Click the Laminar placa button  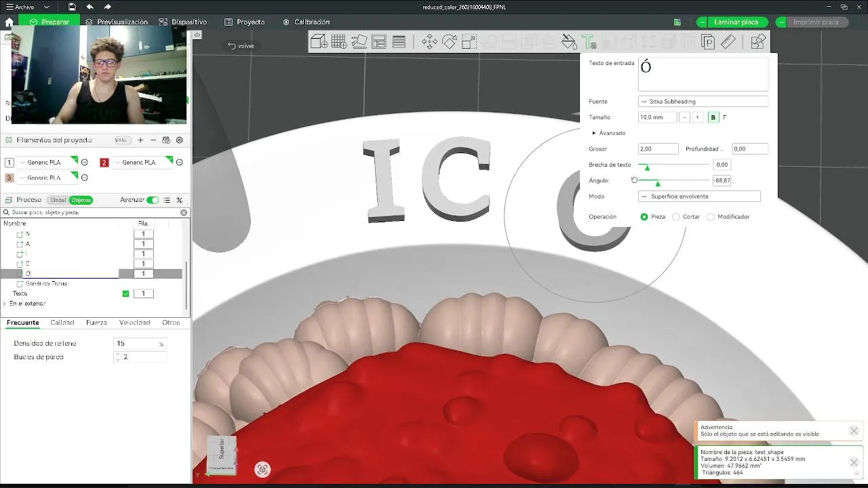[736, 22]
